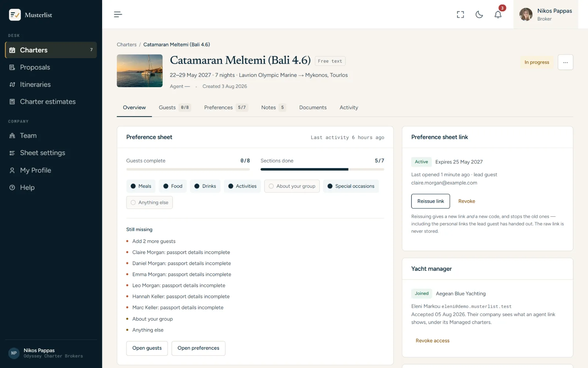Open the Notes tab
588x368 pixels.
[x=273, y=107]
